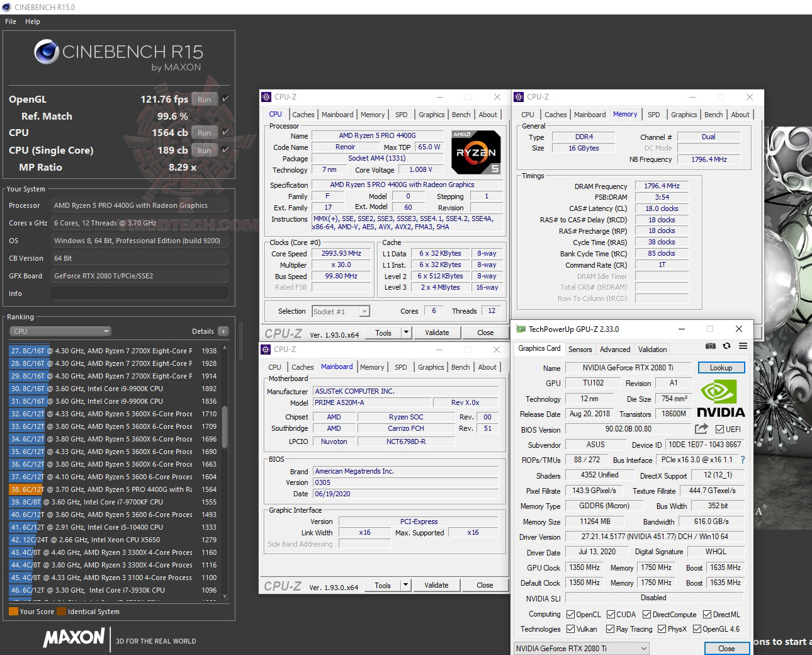Image resolution: width=812 pixels, height=655 pixels.
Task: Open the File menu in Cinebench
Action: point(10,21)
